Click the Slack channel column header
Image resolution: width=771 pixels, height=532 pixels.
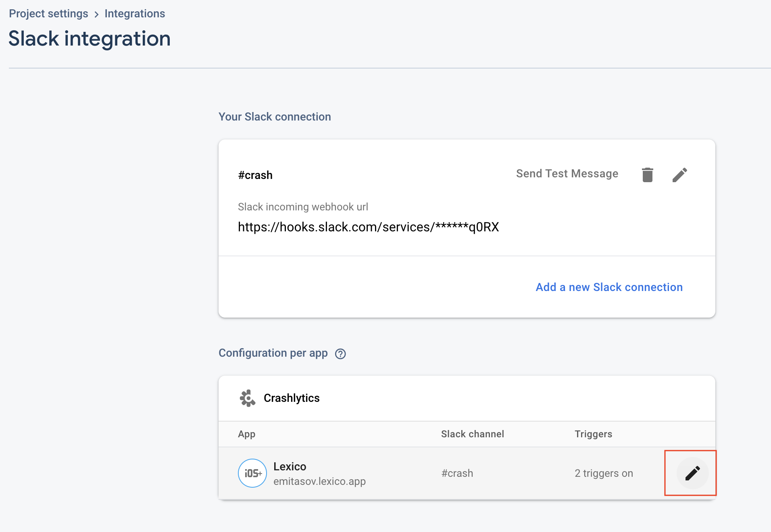click(472, 434)
